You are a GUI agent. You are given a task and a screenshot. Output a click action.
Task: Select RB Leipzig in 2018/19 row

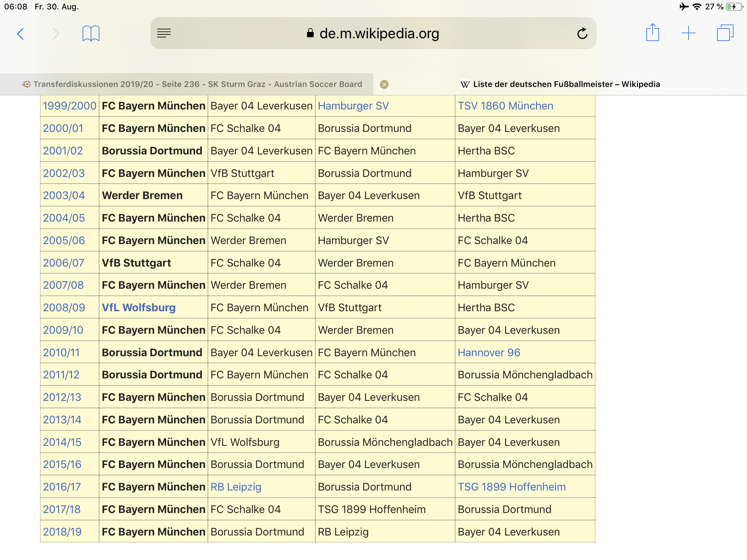click(x=343, y=532)
